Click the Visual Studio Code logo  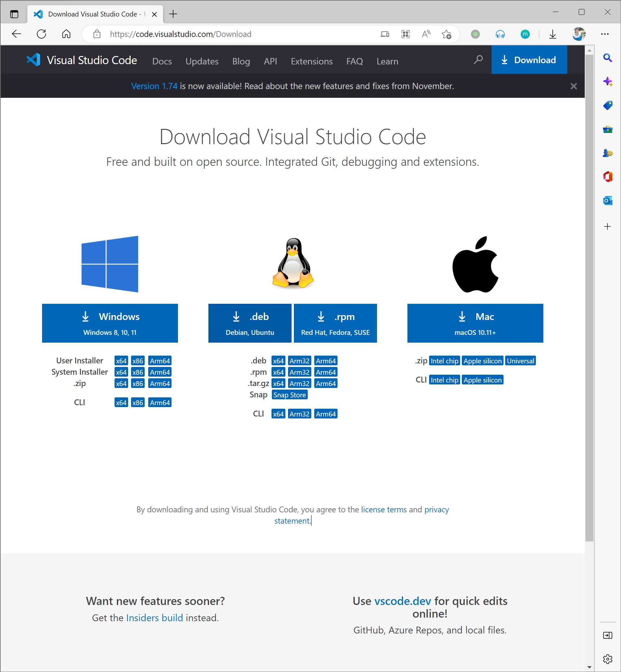click(82, 60)
